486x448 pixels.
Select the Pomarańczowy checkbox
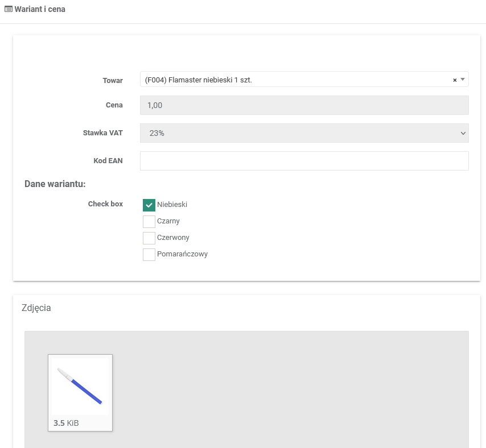149,254
